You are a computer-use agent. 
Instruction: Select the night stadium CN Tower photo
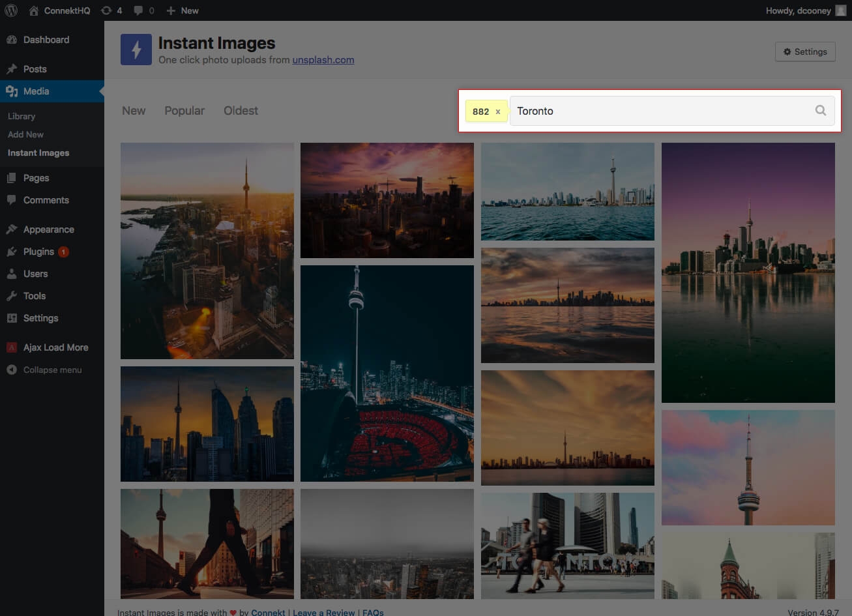[x=387, y=373]
